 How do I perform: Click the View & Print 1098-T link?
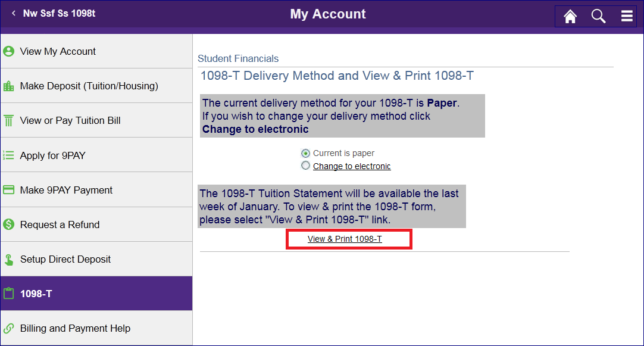point(345,239)
